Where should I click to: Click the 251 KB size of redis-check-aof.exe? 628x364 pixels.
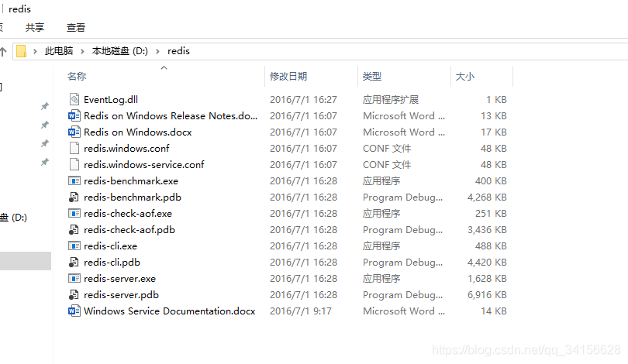coord(491,213)
